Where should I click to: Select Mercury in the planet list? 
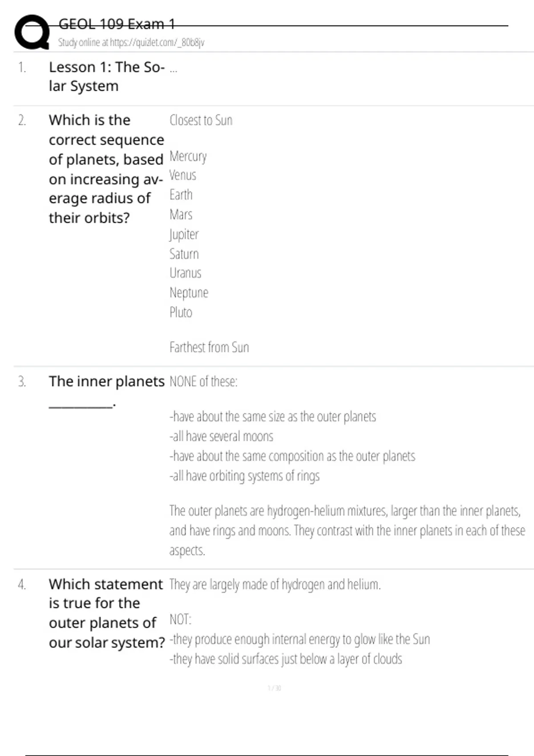188,157
